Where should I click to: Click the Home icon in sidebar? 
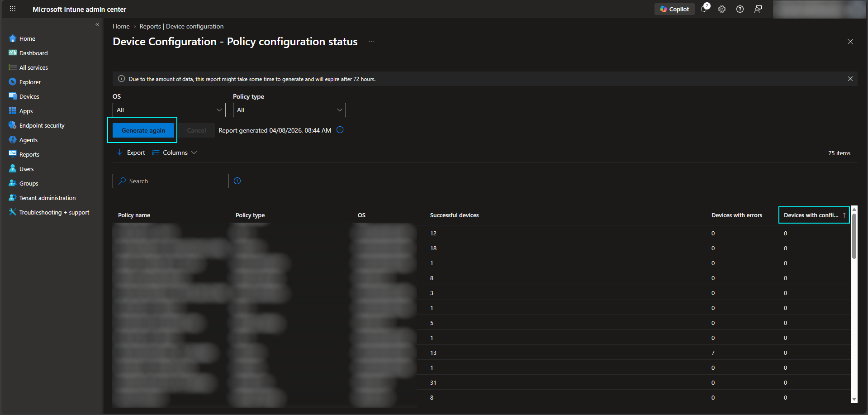(x=13, y=38)
